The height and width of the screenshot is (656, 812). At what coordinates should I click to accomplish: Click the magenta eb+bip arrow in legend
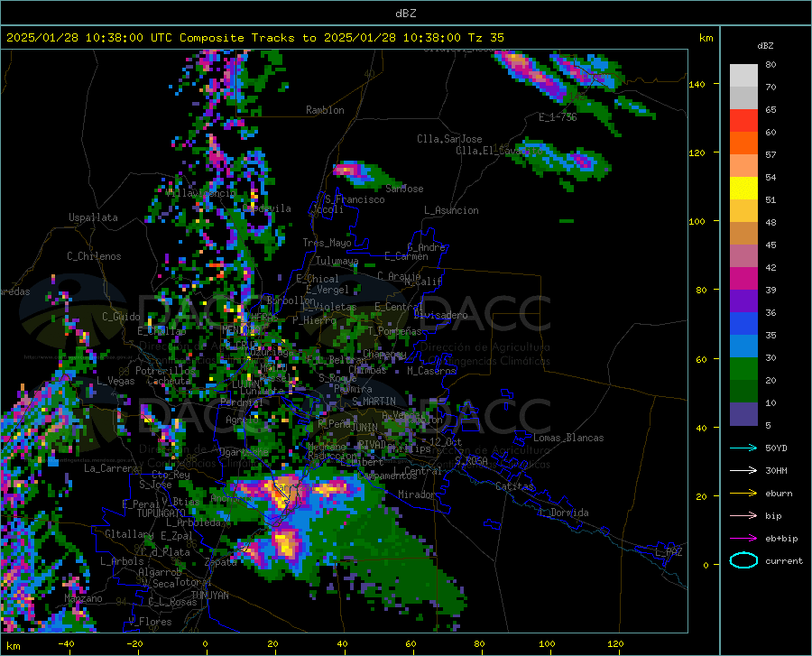[x=743, y=539]
